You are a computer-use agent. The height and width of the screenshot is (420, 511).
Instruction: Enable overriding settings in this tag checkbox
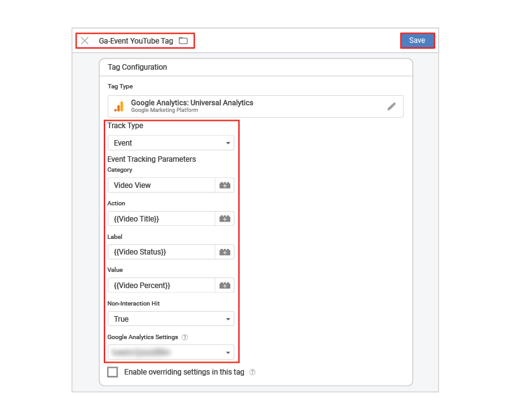pyautogui.click(x=113, y=372)
